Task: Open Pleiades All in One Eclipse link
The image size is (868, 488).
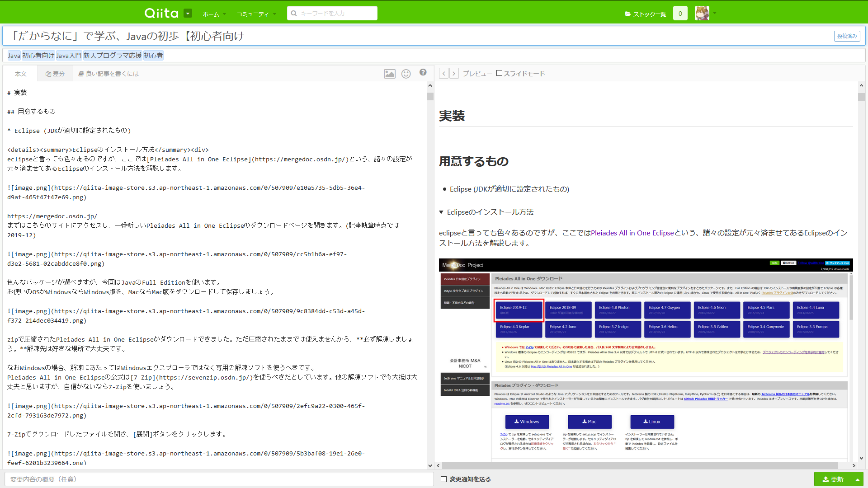Action: pyautogui.click(x=632, y=233)
